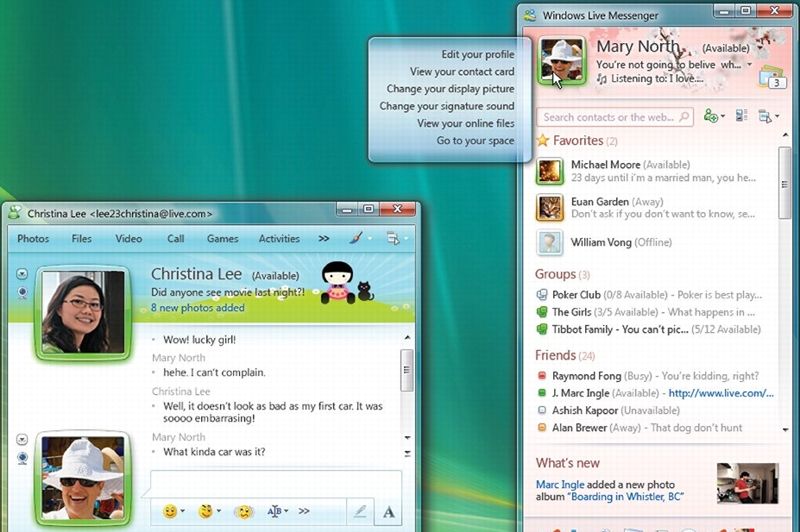This screenshot has width=800, height=532.
Task: Open the What's new photo thumbnail
Action: coord(747,483)
